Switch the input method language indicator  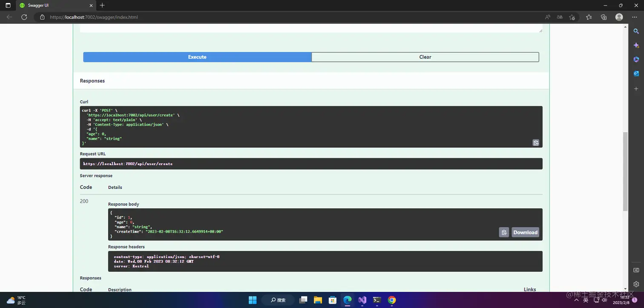coord(586,300)
